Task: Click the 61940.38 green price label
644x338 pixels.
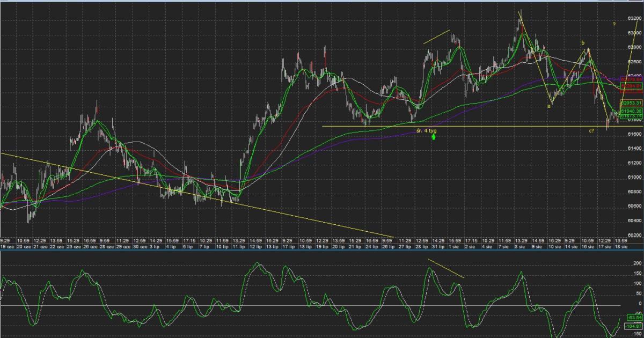Action: point(632,111)
